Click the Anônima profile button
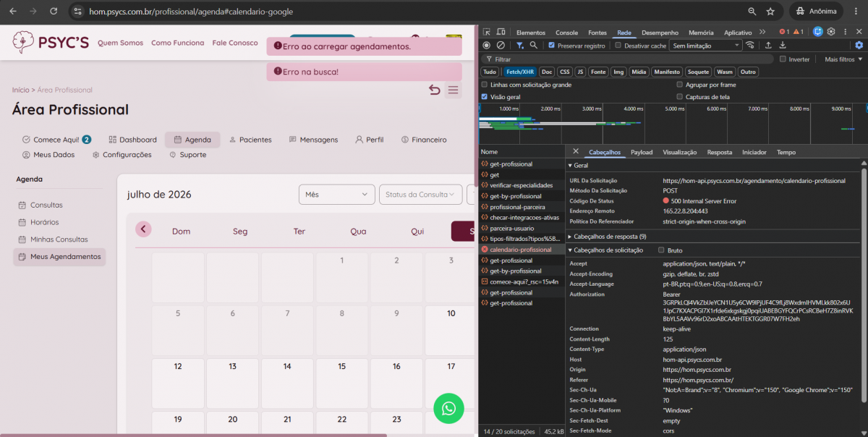Image resolution: width=868 pixels, height=437 pixels. coord(816,12)
